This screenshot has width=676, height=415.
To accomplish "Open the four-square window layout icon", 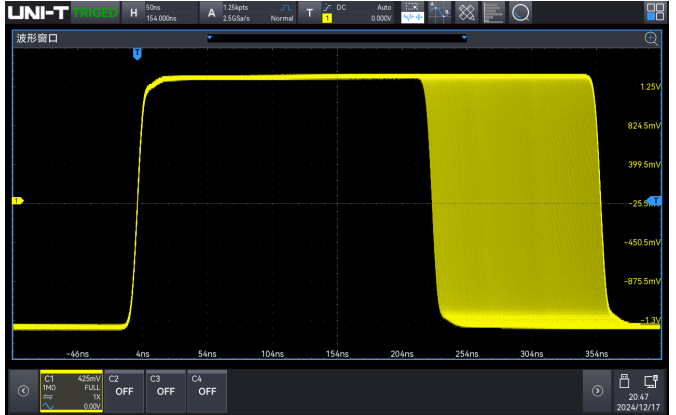I will pyautogui.click(x=655, y=12).
